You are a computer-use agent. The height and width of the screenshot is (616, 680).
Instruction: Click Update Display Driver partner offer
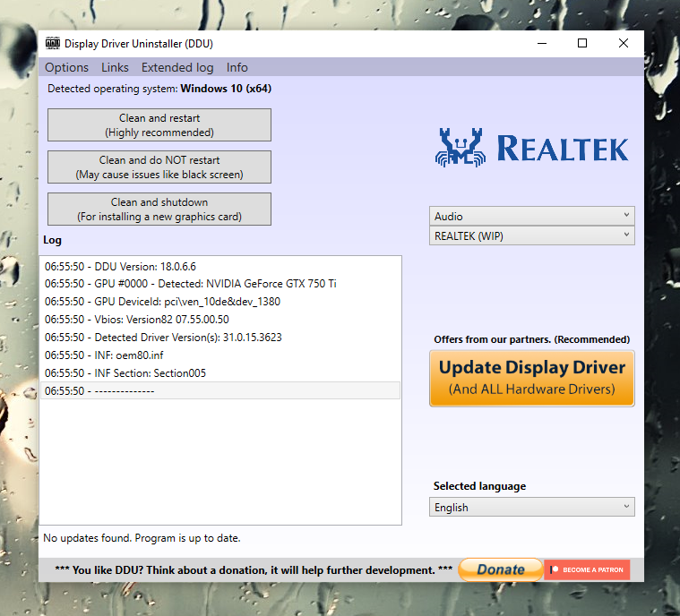click(x=531, y=379)
